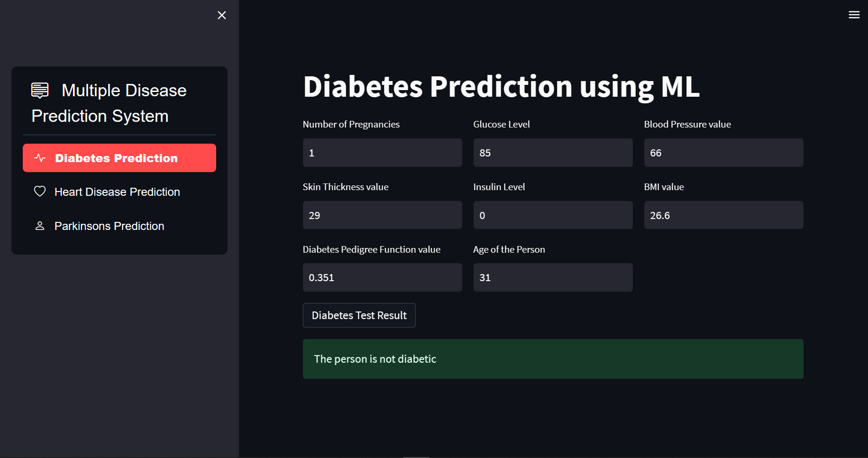Click the book icon beside Multiple Disease

pos(39,90)
